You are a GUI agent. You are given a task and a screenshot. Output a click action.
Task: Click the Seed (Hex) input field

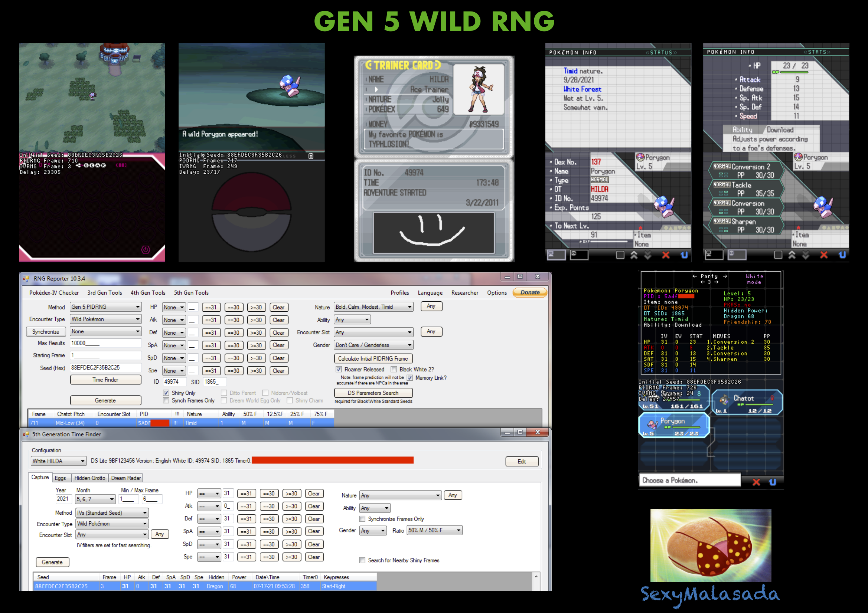pyautogui.click(x=105, y=367)
